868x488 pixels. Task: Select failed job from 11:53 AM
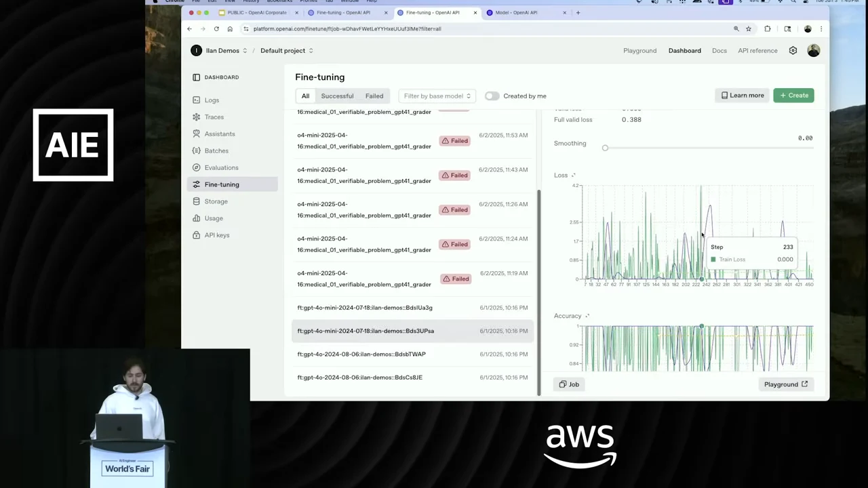pos(412,141)
